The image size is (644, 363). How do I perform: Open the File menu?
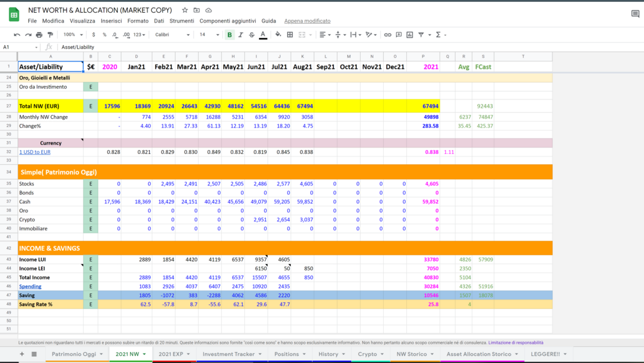(x=32, y=21)
